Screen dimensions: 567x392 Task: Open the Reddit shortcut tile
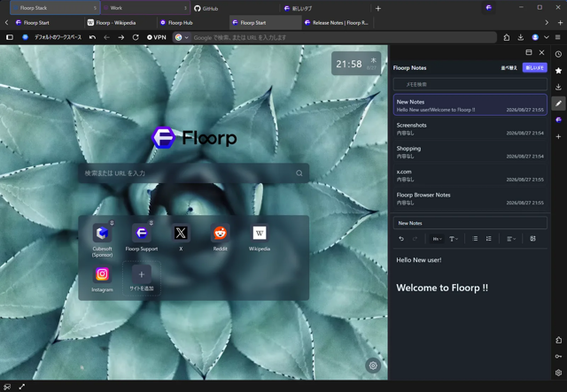click(x=221, y=237)
